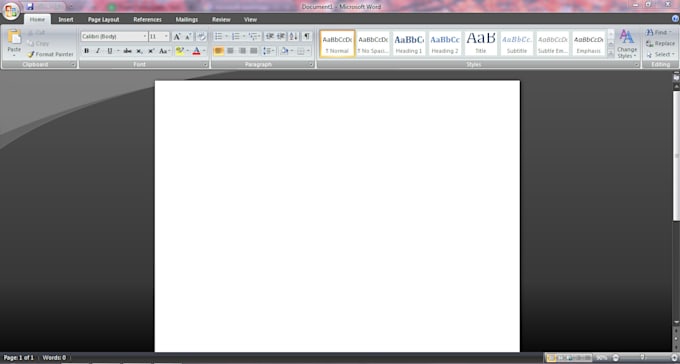Click the Sort A-Z icon
Screen dimensions: 680x364
pos(294,36)
